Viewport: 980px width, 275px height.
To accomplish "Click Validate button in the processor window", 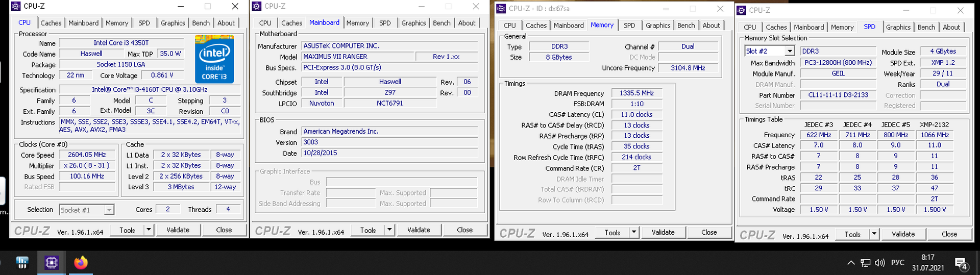I will click(x=178, y=230).
